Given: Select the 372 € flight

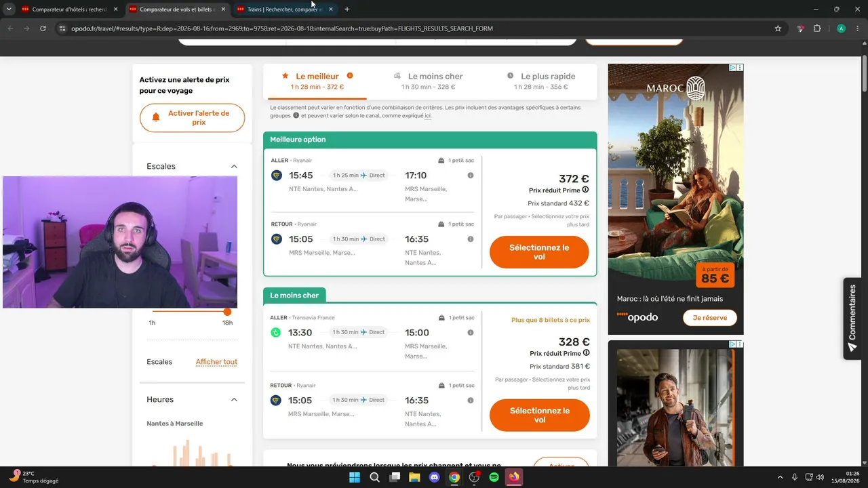Looking at the screenshot, I should coord(539,252).
